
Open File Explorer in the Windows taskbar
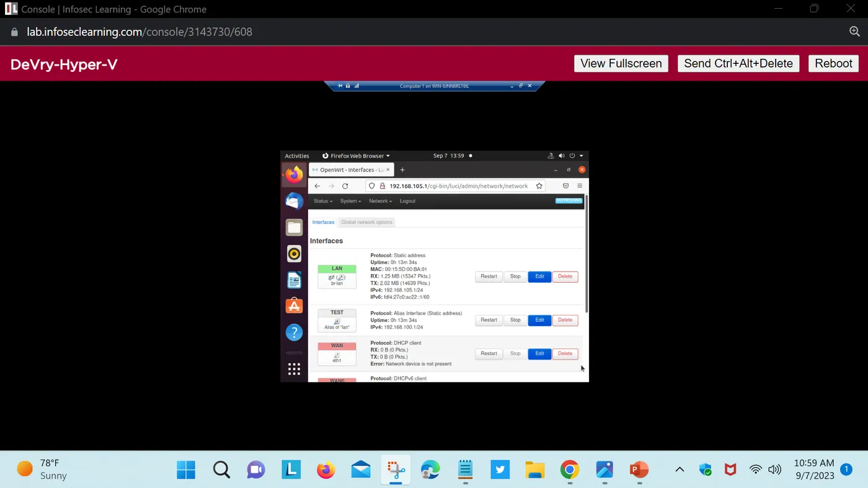pos(534,470)
